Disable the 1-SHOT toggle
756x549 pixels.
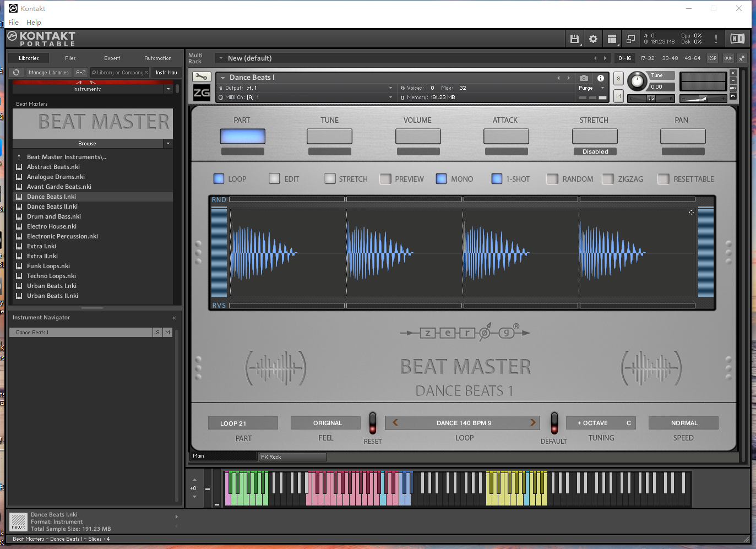click(x=497, y=178)
